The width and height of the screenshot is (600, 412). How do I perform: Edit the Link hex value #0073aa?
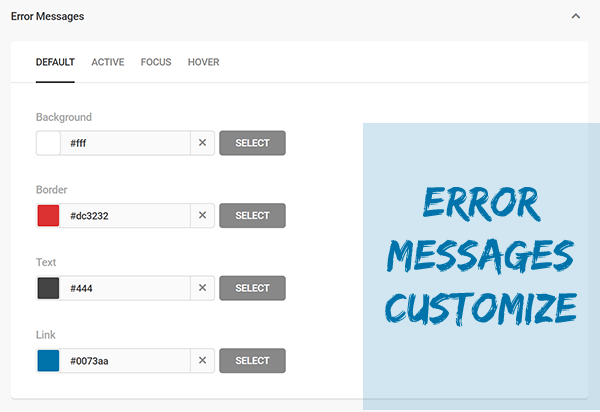(125, 360)
